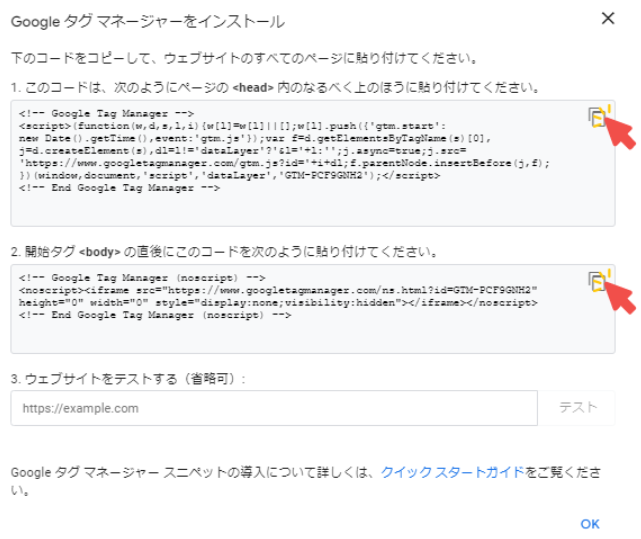Click inside the noscript code box
Viewport: 641px width, 539px height.
[x=313, y=309]
